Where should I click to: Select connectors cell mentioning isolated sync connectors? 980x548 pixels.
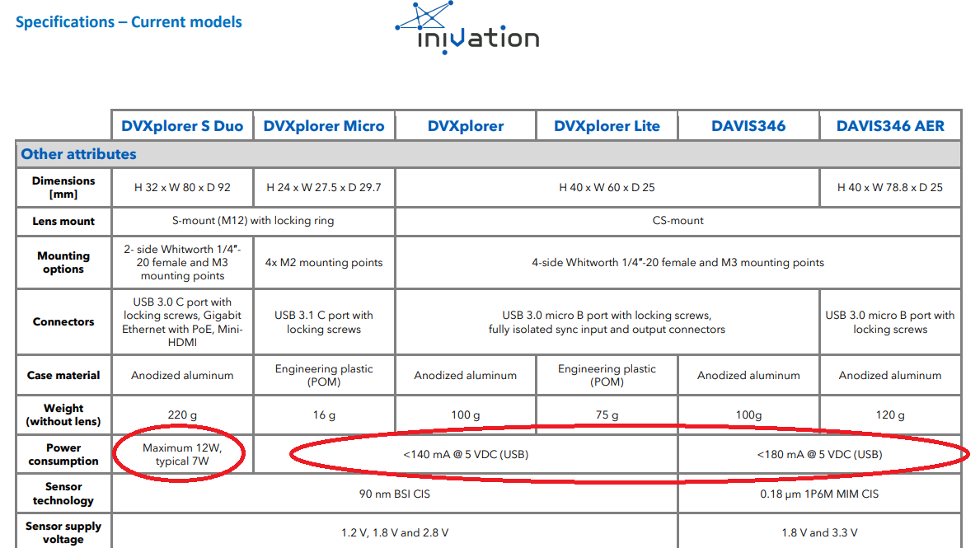coord(607,322)
